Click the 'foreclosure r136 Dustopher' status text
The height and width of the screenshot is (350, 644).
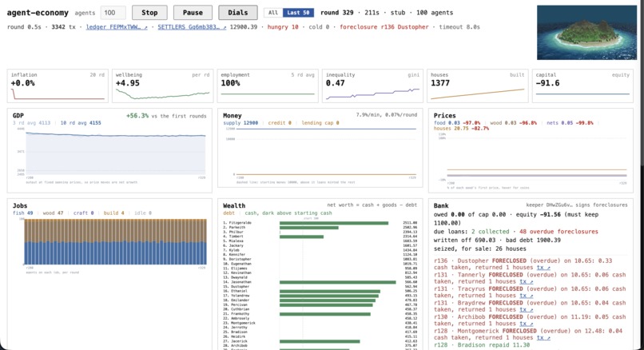tap(384, 27)
